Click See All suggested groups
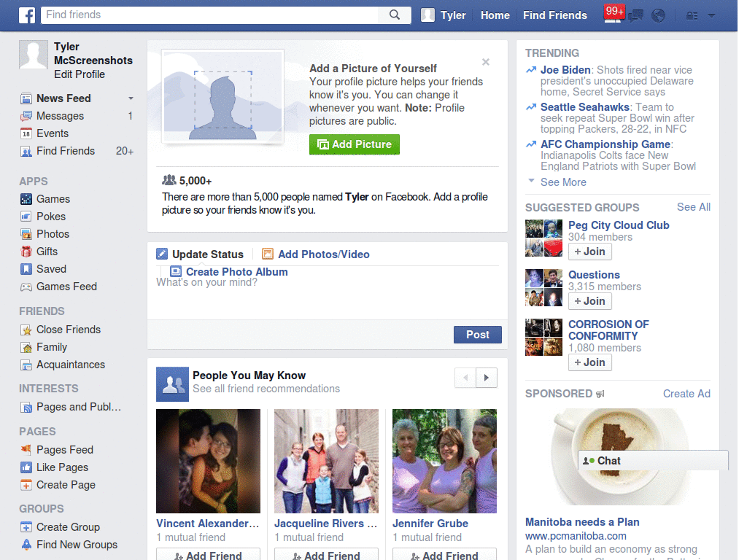This screenshot has width=747, height=560. (694, 207)
